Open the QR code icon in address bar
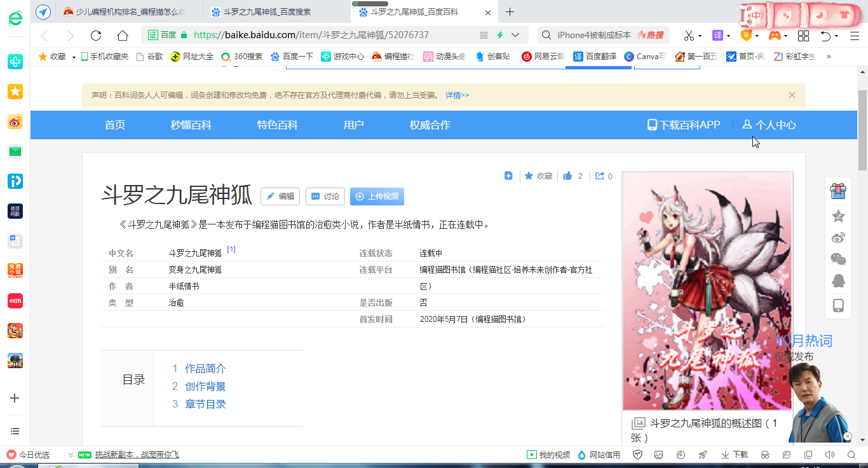 484,36
